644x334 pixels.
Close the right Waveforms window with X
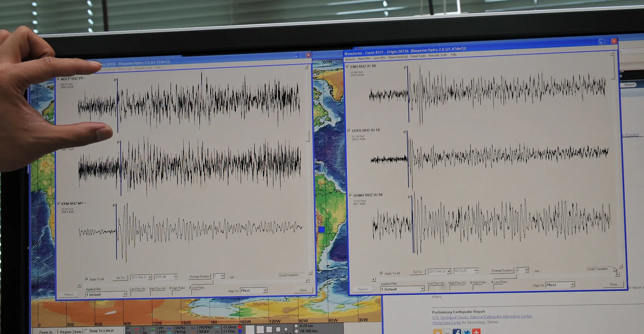[614, 41]
